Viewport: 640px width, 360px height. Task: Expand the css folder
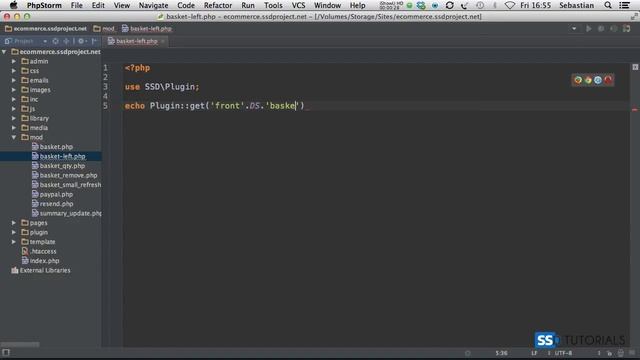[14, 71]
